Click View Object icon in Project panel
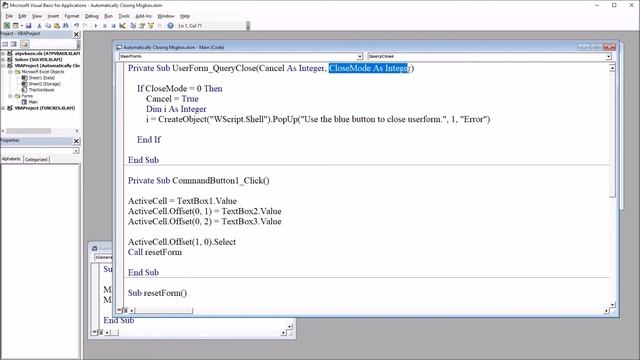Screen dimensions: 640x360 point(14,44)
